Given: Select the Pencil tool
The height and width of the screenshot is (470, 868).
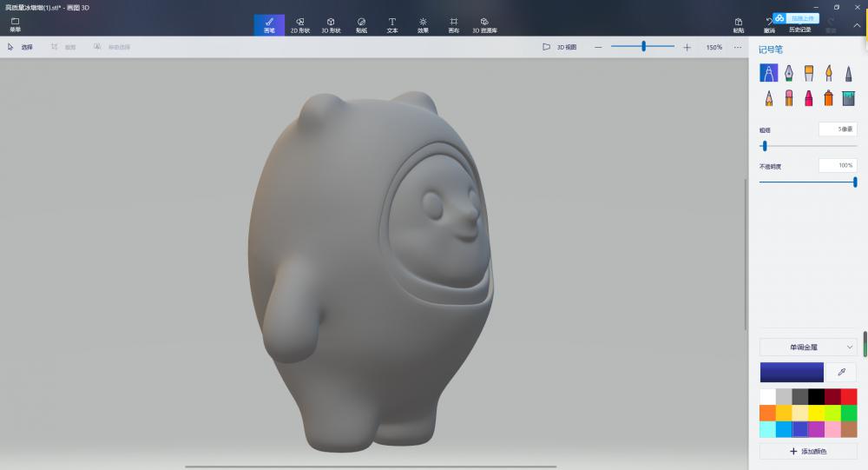Looking at the screenshot, I should [768, 98].
